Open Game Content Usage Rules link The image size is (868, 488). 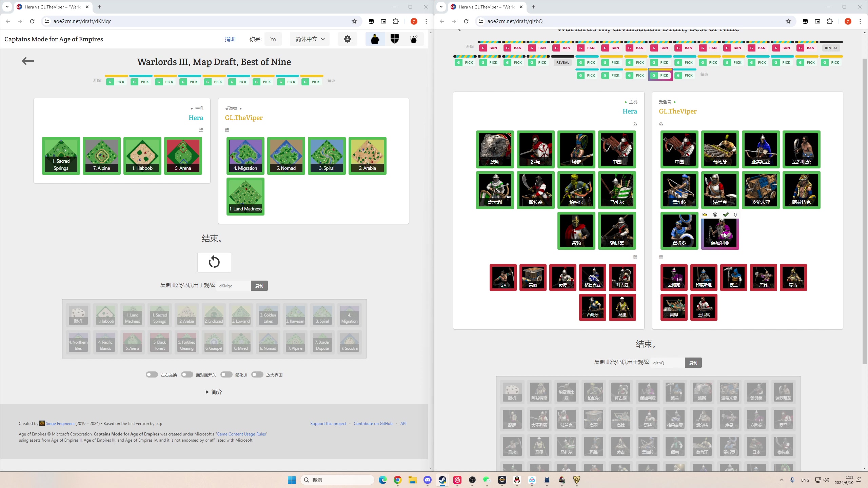coord(241,434)
